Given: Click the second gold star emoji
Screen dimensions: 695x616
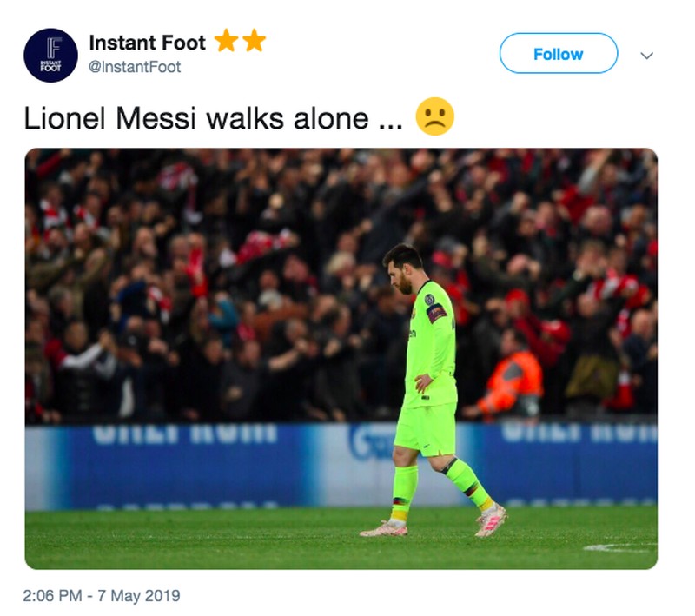Looking at the screenshot, I should pyautogui.click(x=254, y=41).
